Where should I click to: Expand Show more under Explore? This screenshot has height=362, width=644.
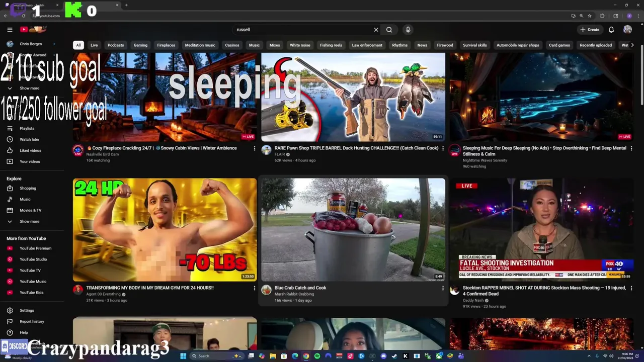click(x=29, y=221)
